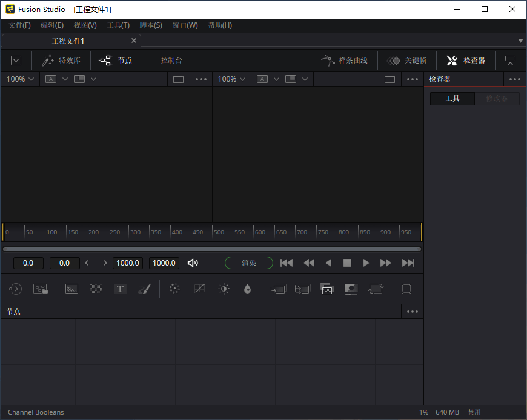Click the overlapping checkered frames toolbar icon
Viewport: 527px width, 420px height.
click(x=327, y=289)
